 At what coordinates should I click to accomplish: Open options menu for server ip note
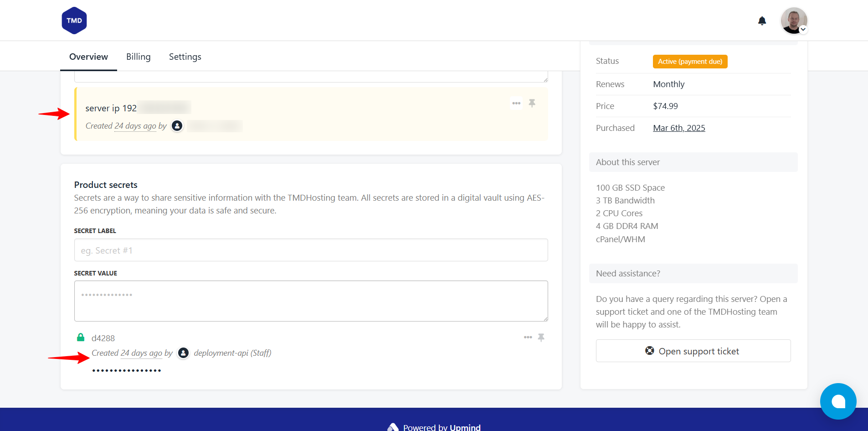516,103
